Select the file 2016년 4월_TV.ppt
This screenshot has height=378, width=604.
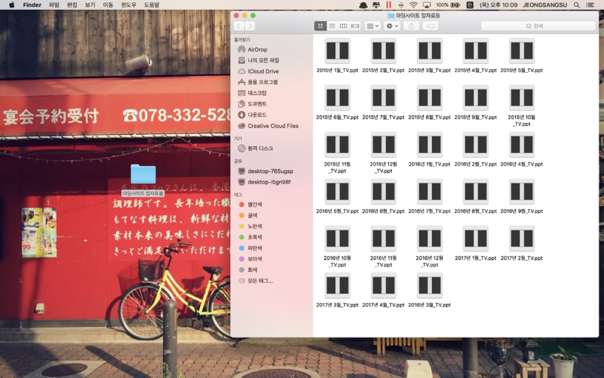(522, 150)
